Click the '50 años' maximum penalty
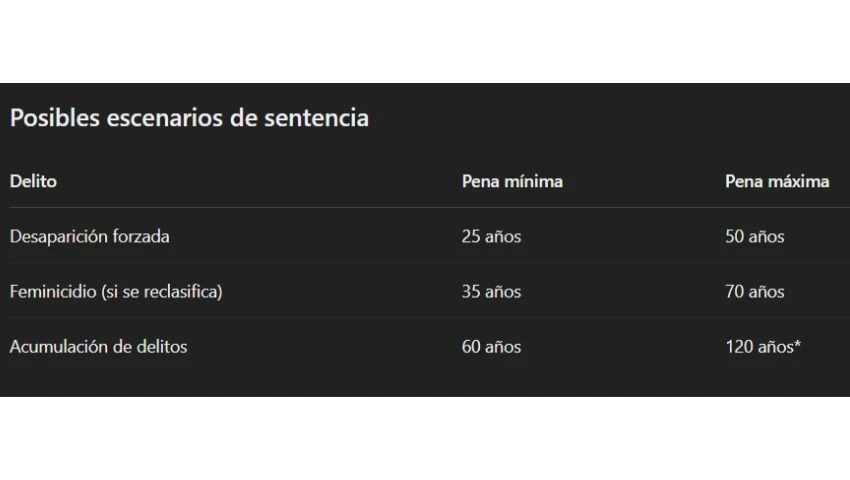 point(754,237)
